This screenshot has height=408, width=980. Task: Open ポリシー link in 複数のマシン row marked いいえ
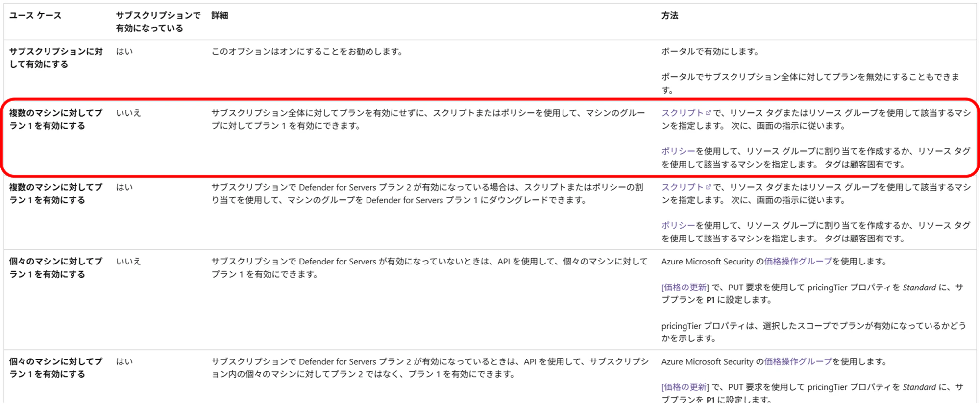pyautogui.click(x=678, y=151)
